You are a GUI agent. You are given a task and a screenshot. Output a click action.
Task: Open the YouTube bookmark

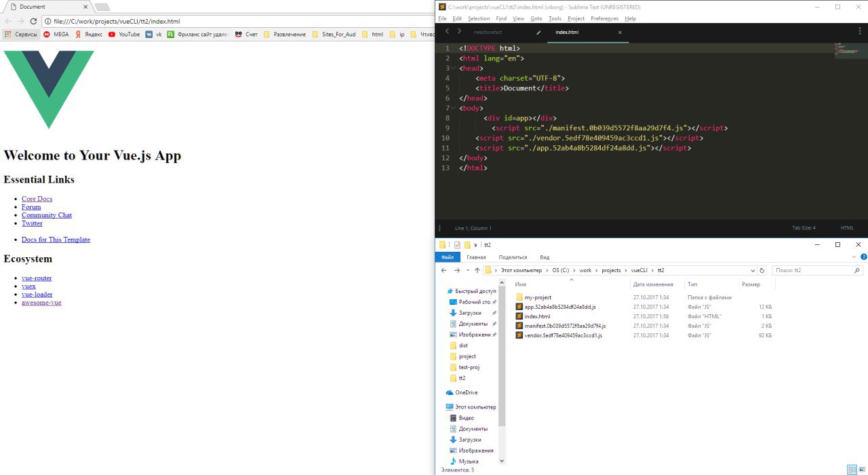(124, 34)
